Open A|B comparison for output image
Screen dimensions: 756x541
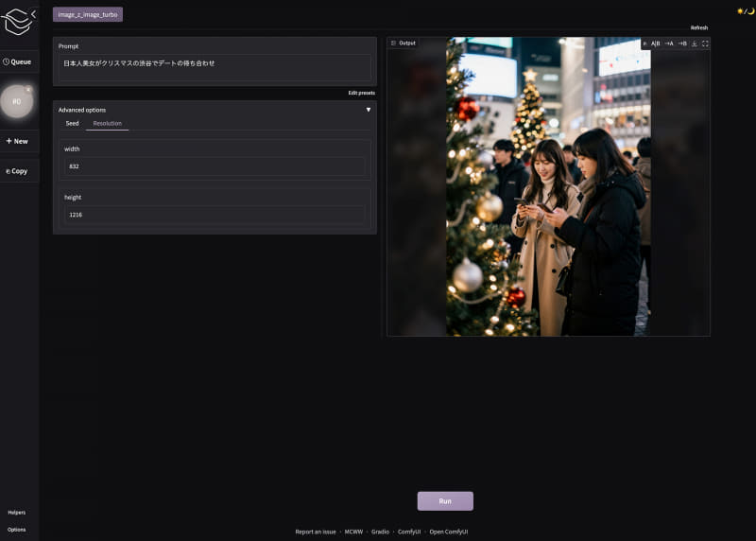pyautogui.click(x=656, y=44)
